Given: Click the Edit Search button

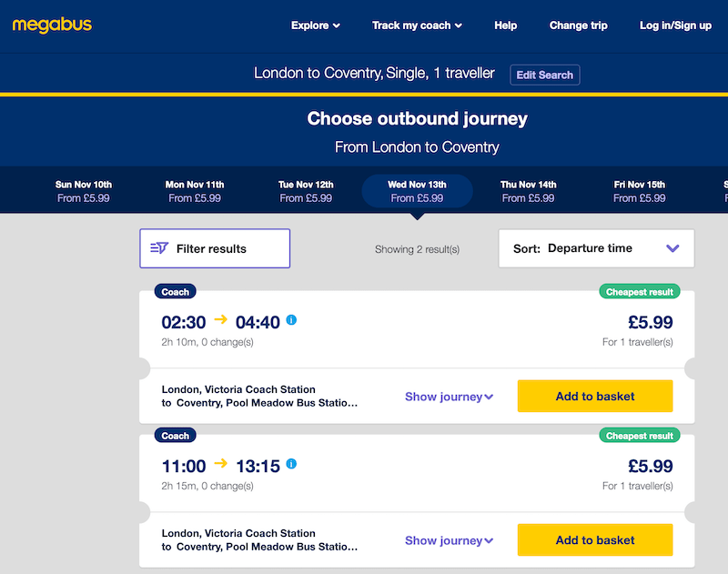Looking at the screenshot, I should coord(545,75).
